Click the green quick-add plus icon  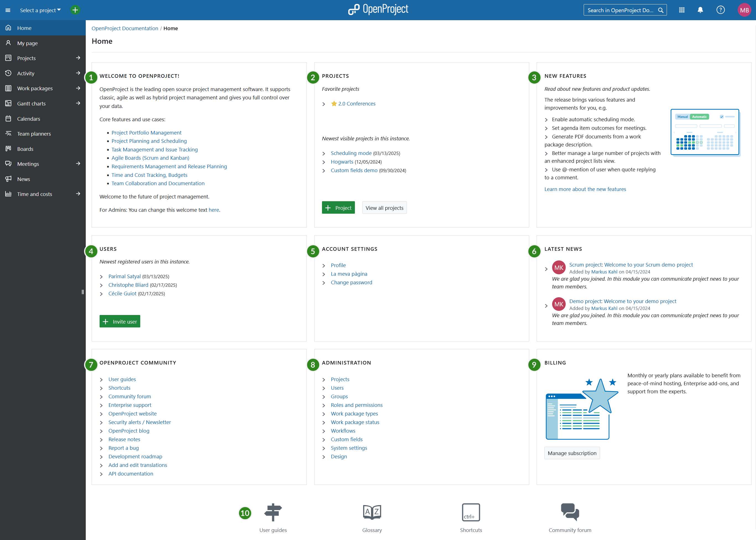point(75,10)
